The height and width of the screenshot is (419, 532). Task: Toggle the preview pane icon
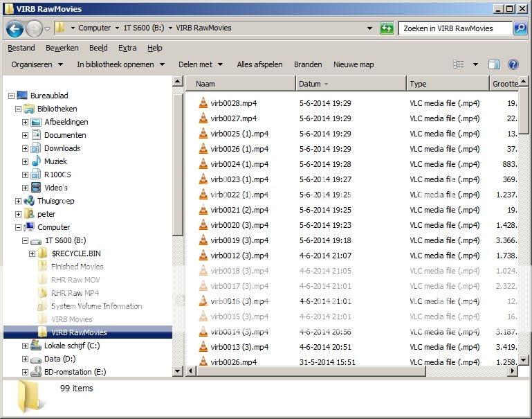tap(494, 64)
